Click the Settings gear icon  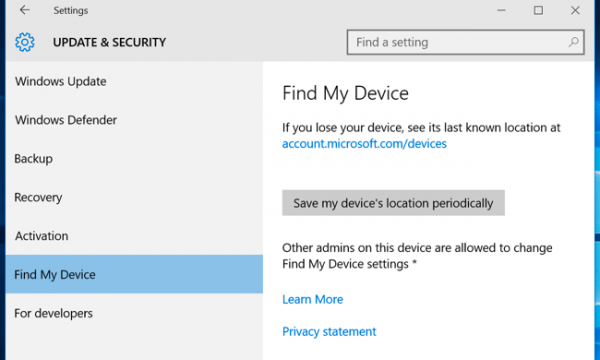25,42
